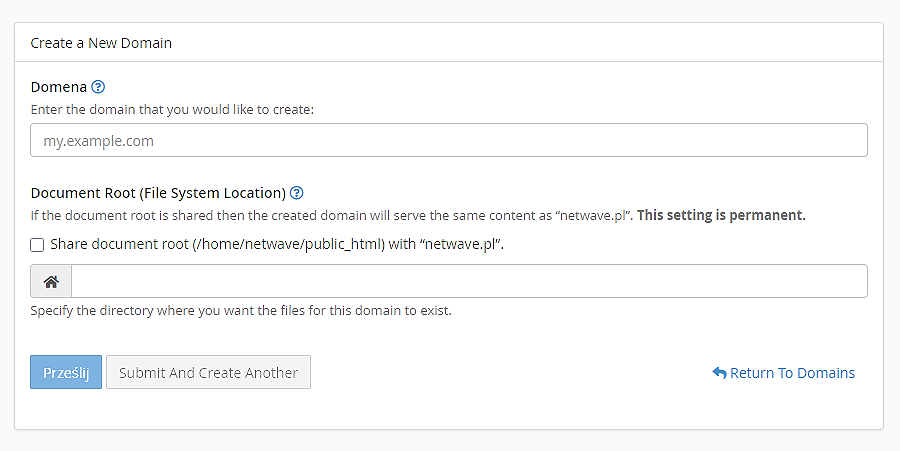The image size is (900, 451).
Task: Click the /home/netwave/public_html path in the checkbox label
Action: [289, 244]
